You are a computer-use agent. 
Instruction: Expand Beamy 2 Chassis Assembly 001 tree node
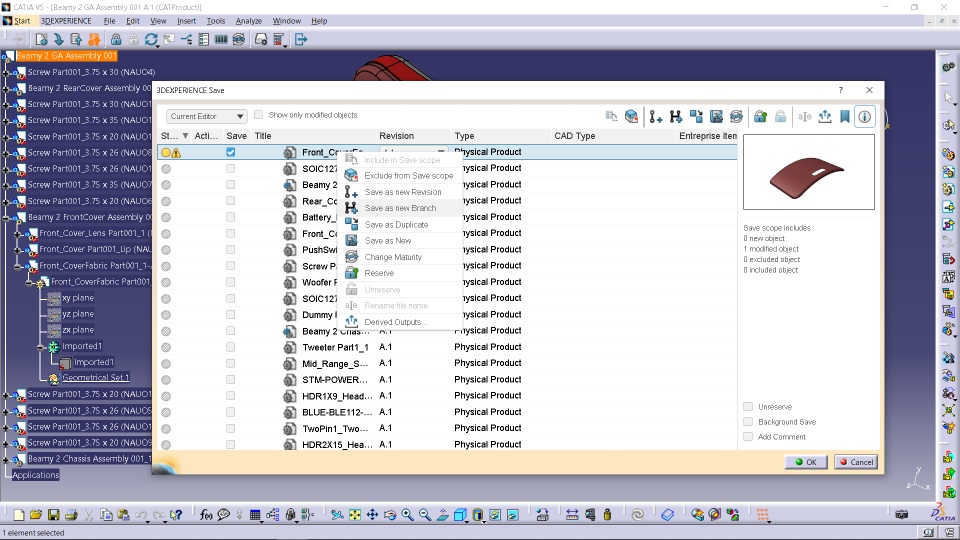pyautogui.click(x=6, y=459)
